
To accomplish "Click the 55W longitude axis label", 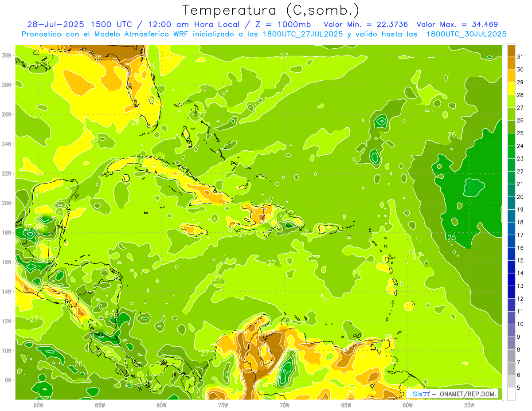I will 469,405.
